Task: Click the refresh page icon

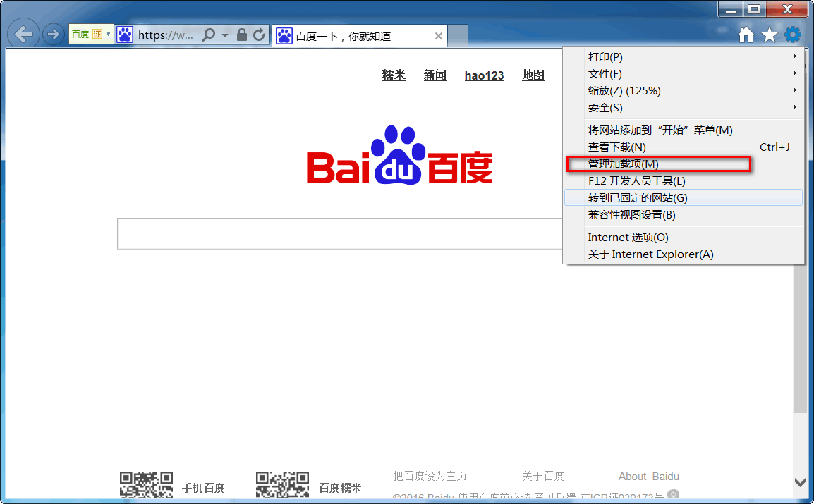Action: click(259, 35)
